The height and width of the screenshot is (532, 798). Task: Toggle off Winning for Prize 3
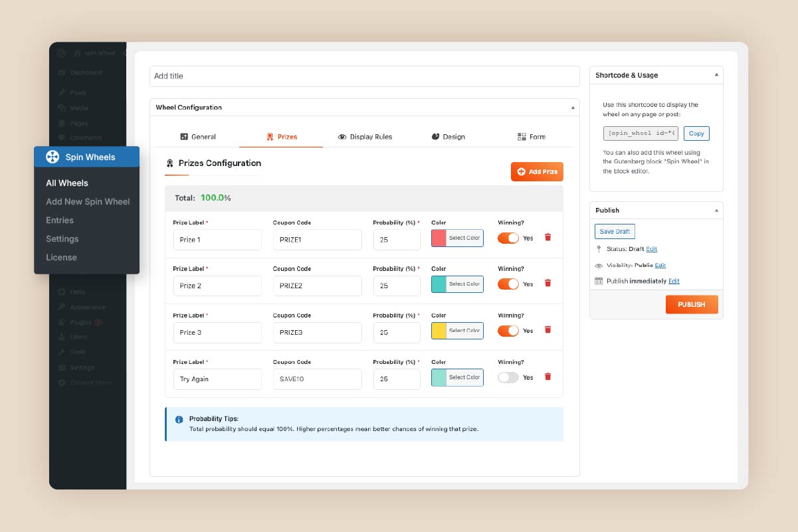tap(508, 331)
